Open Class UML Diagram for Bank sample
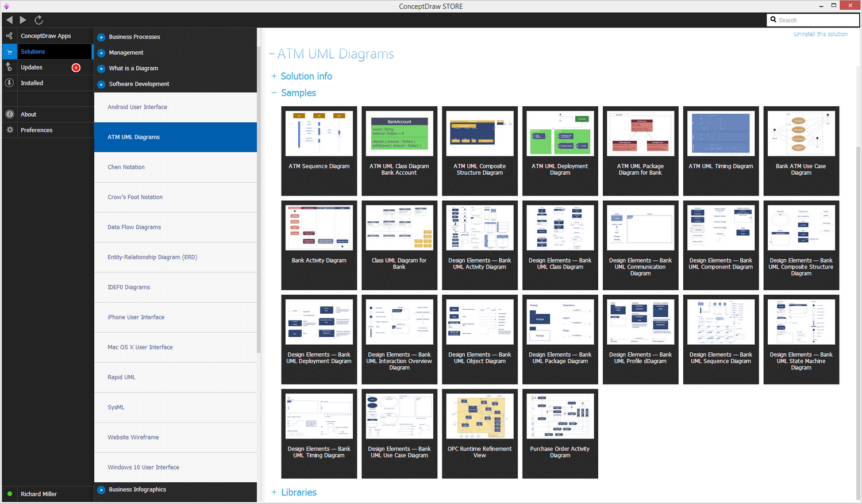The height and width of the screenshot is (504, 862). [x=399, y=245]
